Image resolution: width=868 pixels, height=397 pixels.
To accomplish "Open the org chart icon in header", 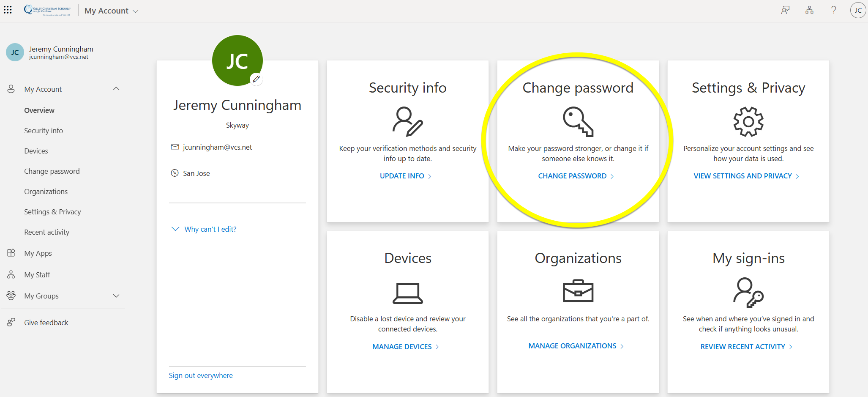I will pos(809,10).
